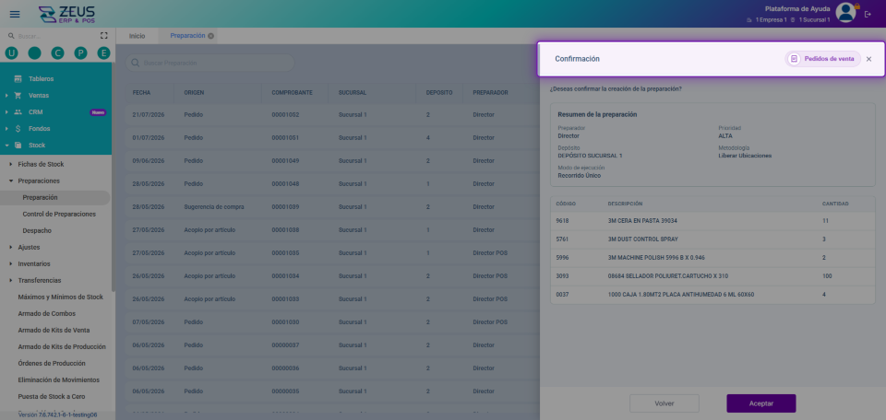The width and height of the screenshot is (886, 420).
Task: Click the Nuevo badge beside CRM
Action: 98,112
